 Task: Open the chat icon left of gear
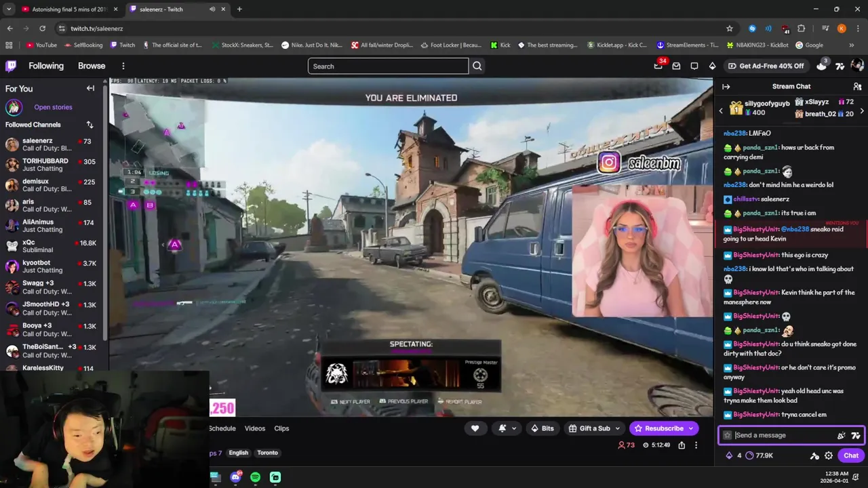tap(814, 455)
